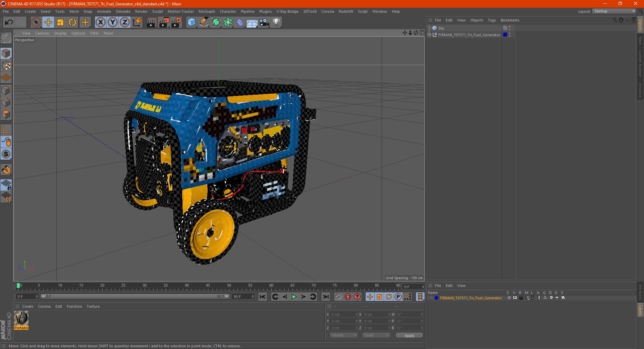Viewport: 644px width, 349px height.
Task: Select the Sky object
Action: click(441, 28)
